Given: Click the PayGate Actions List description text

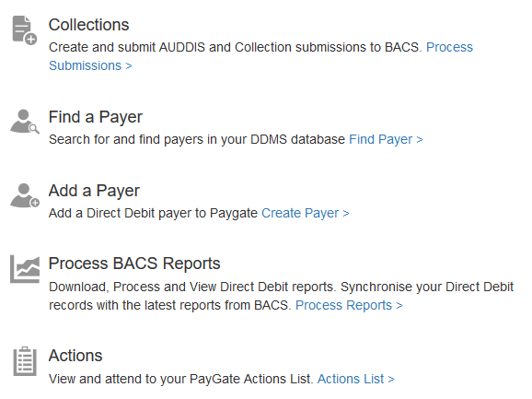Looking at the screenshot, I should click(180, 379).
